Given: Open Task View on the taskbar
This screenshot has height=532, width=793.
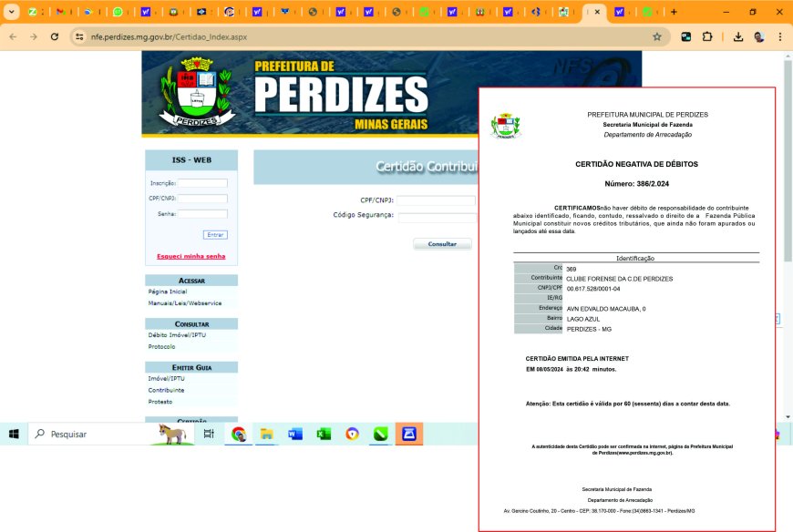Looking at the screenshot, I should point(209,434).
